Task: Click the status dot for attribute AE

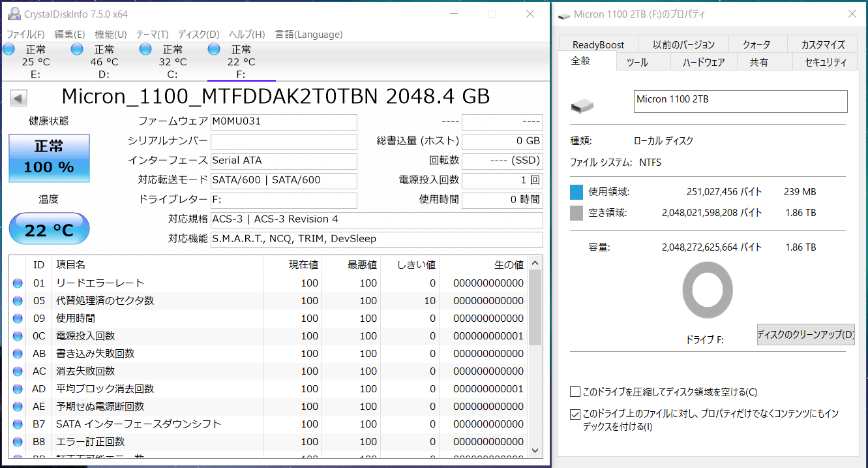Action: pos(18,407)
